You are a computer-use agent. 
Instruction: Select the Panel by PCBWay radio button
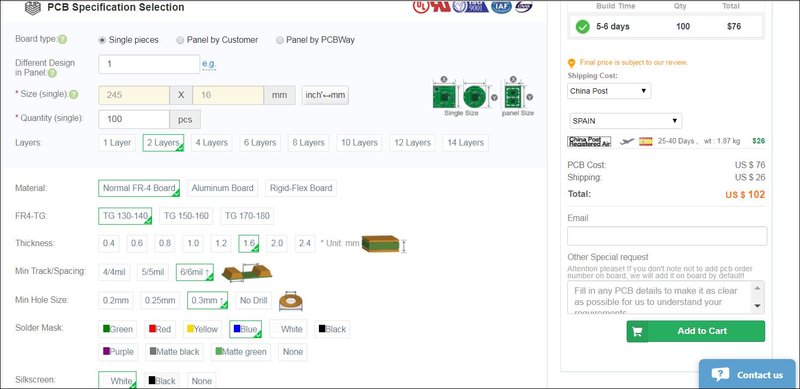click(280, 40)
